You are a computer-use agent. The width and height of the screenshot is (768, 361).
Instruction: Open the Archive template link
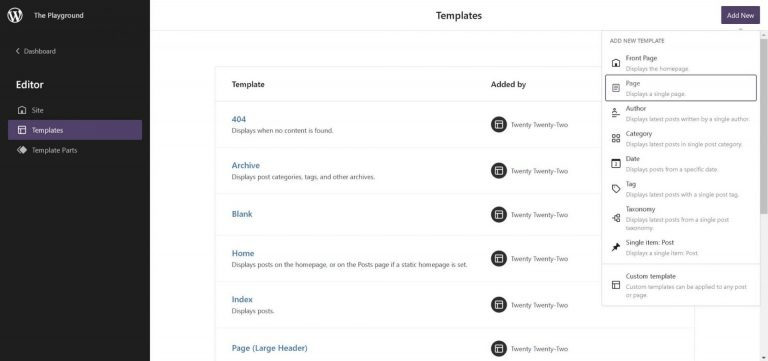tap(246, 166)
